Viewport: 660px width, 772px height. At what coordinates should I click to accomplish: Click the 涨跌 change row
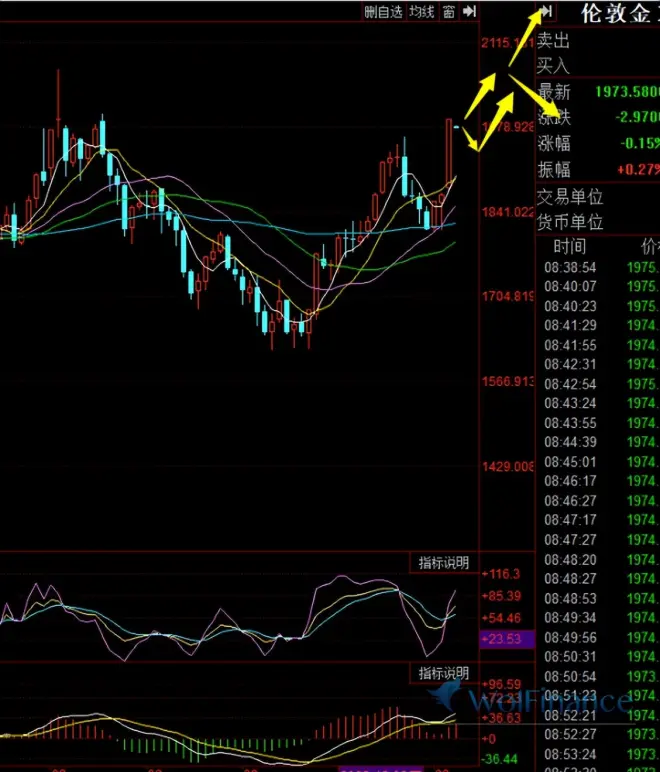point(596,118)
